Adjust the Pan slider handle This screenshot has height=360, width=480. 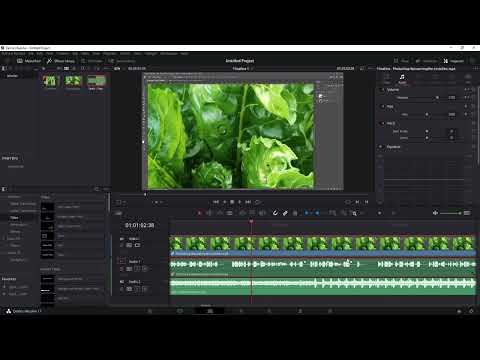click(427, 114)
